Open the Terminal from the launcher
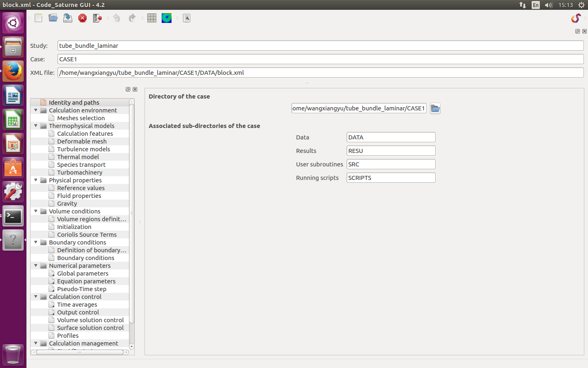The image size is (588, 368). [13, 216]
